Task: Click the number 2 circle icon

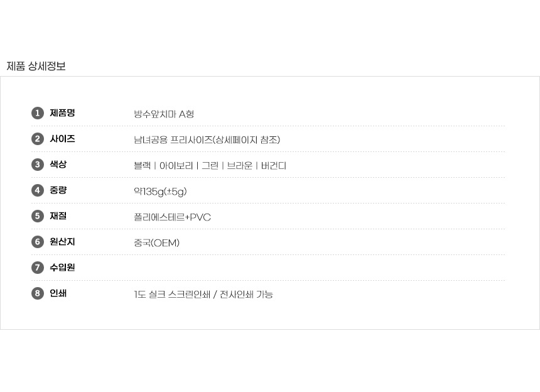Action: pos(38,139)
